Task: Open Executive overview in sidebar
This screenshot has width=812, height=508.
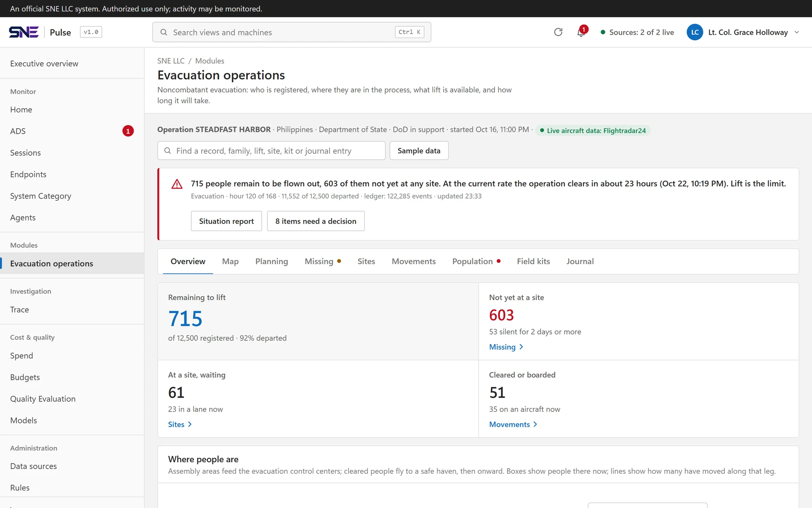Action: [72, 63]
